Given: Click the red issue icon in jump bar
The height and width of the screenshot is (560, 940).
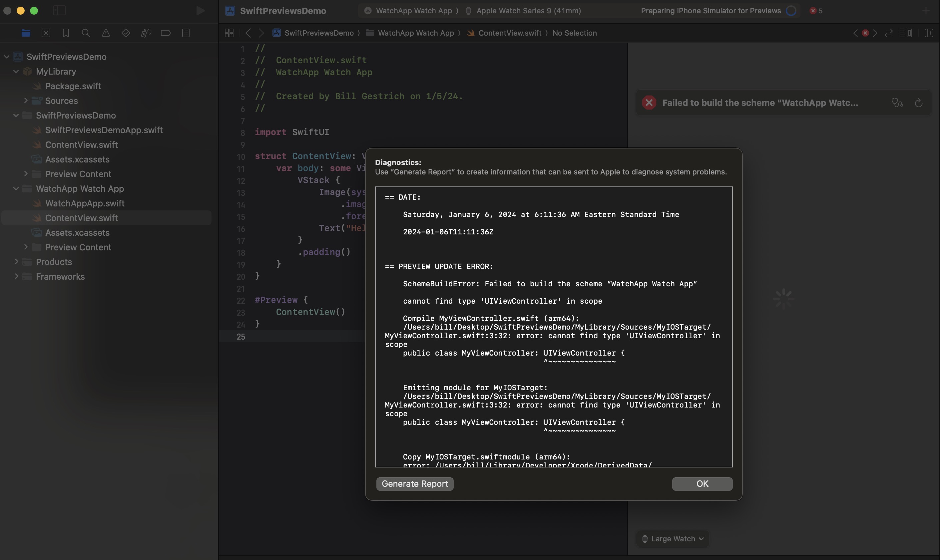Looking at the screenshot, I should click(x=865, y=33).
